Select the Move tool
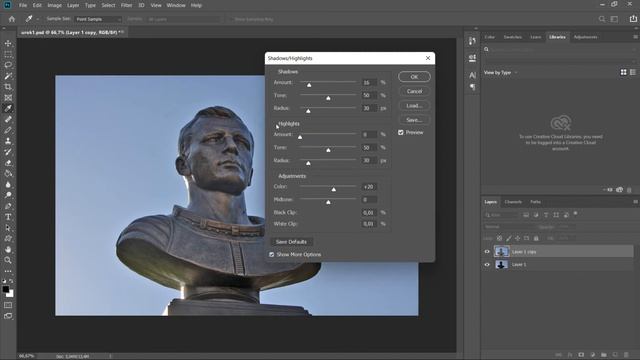This screenshot has height=360, width=640. 8,43
